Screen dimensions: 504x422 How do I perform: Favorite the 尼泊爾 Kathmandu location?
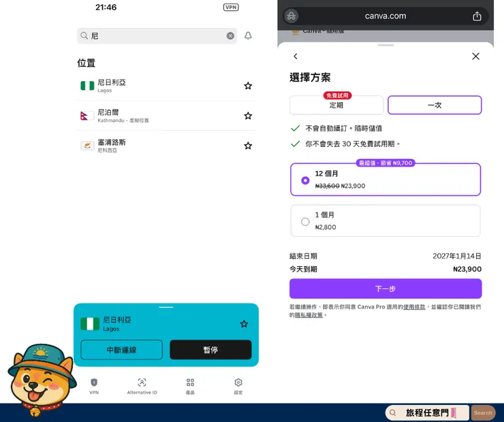(x=248, y=116)
